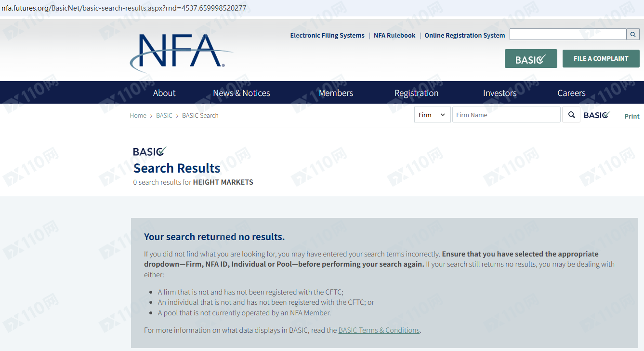Select the bullet about an individual not registered
This screenshot has height=351, width=644.
266,302
